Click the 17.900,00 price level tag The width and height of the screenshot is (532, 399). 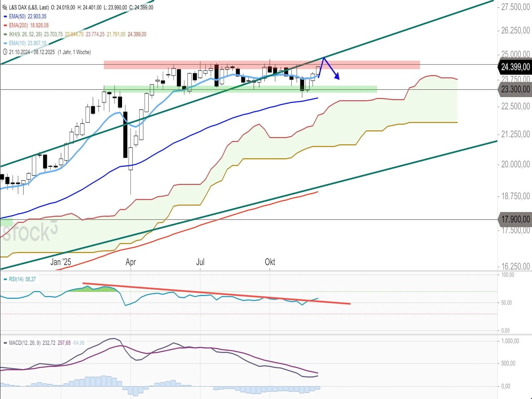coord(515,219)
